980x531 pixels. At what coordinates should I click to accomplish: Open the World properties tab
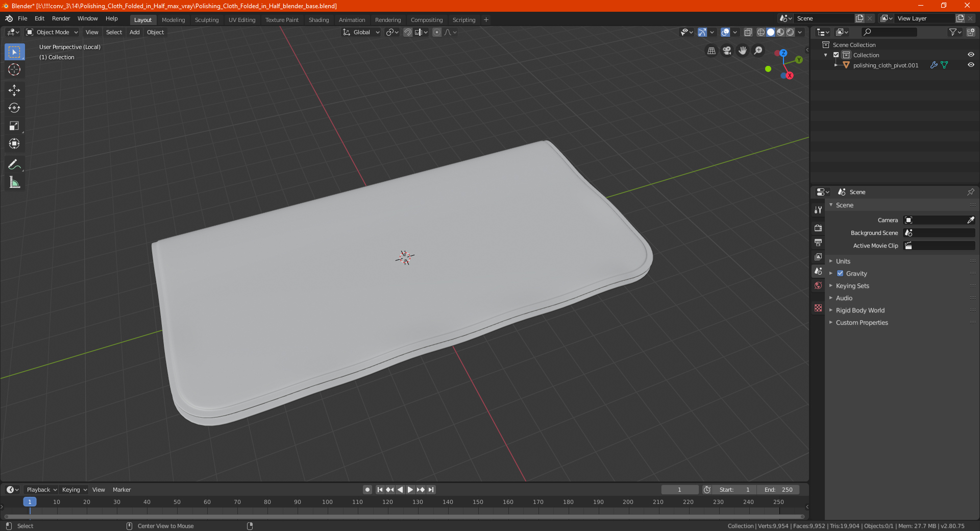[x=818, y=285]
